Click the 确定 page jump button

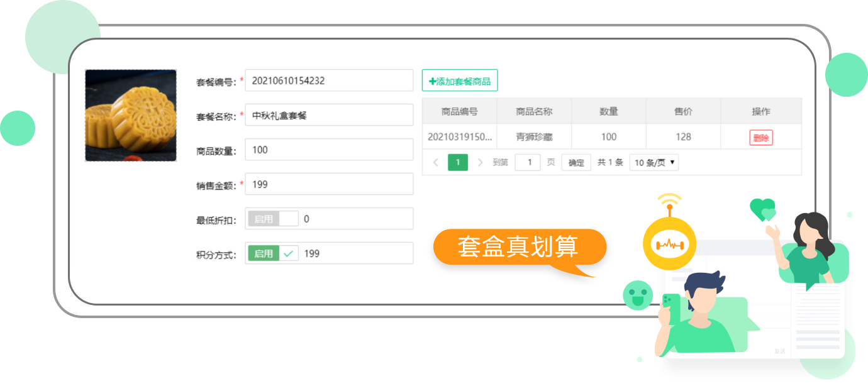pyautogui.click(x=576, y=162)
